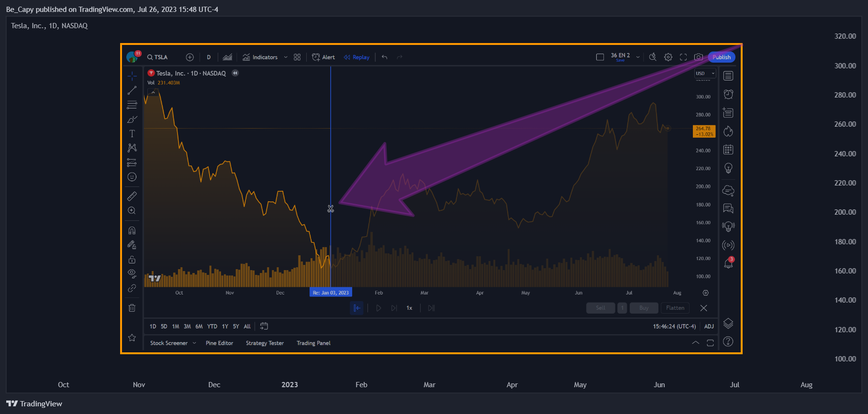Jump replay to real-time

tap(431, 308)
